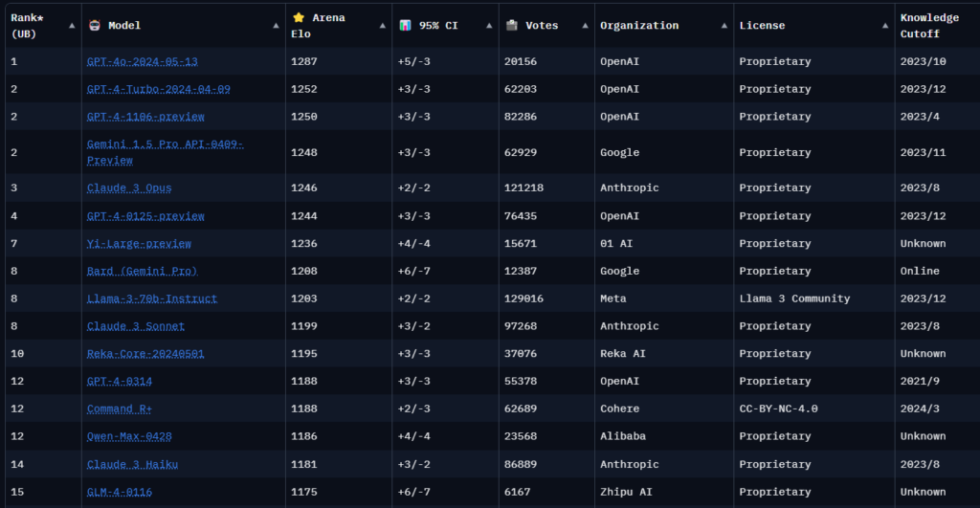Click the Knowledge Cutoff column header
Image resolution: width=980 pixels, height=508 pixels.
pos(929,26)
